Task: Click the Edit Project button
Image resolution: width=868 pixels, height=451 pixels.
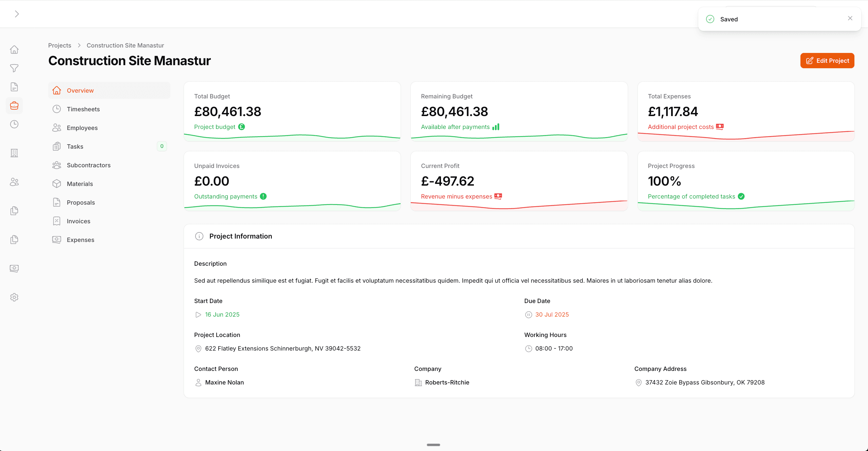Action: coord(827,61)
